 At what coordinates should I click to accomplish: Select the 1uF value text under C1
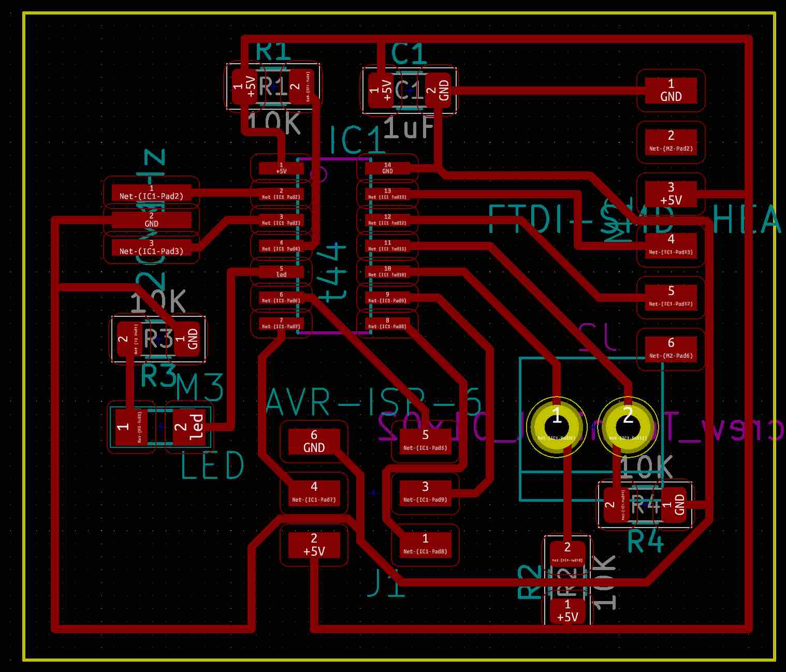[409, 127]
